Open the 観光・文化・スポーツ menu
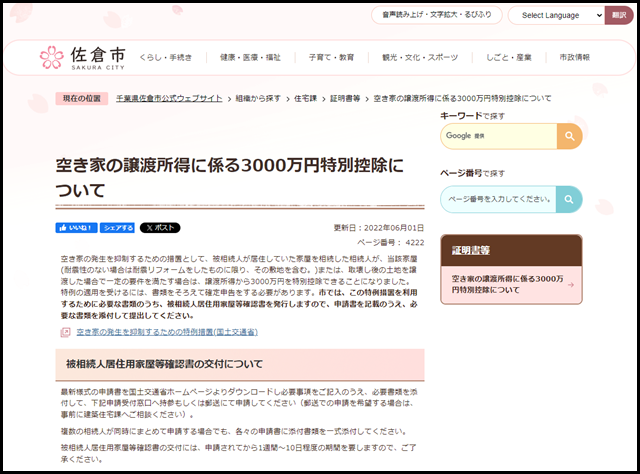Viewport: 640px width, 474px height. (x=420, y=58)
